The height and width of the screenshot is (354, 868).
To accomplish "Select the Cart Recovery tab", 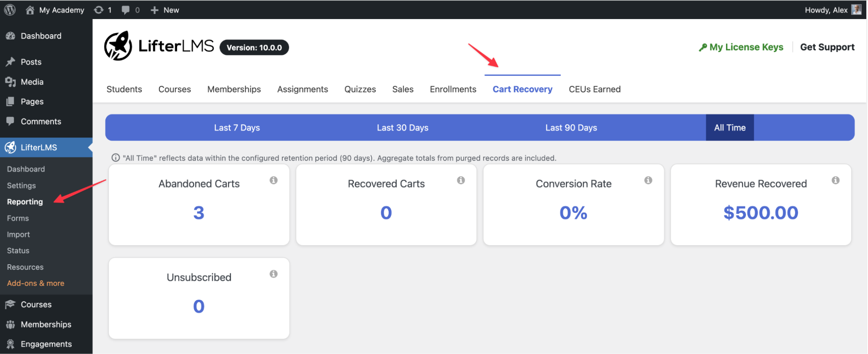I will click(x=522, y=89).
